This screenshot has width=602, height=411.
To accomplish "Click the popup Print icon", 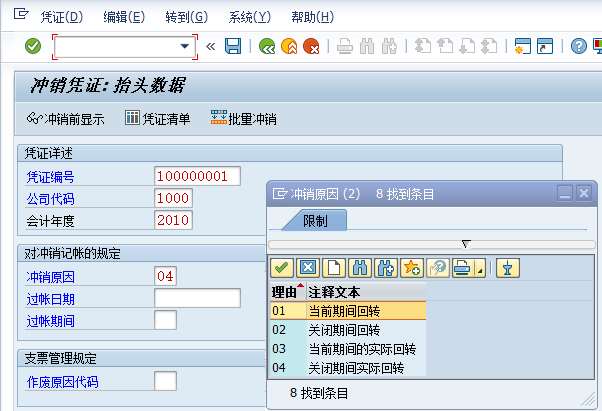I will (x=463, y=268).
